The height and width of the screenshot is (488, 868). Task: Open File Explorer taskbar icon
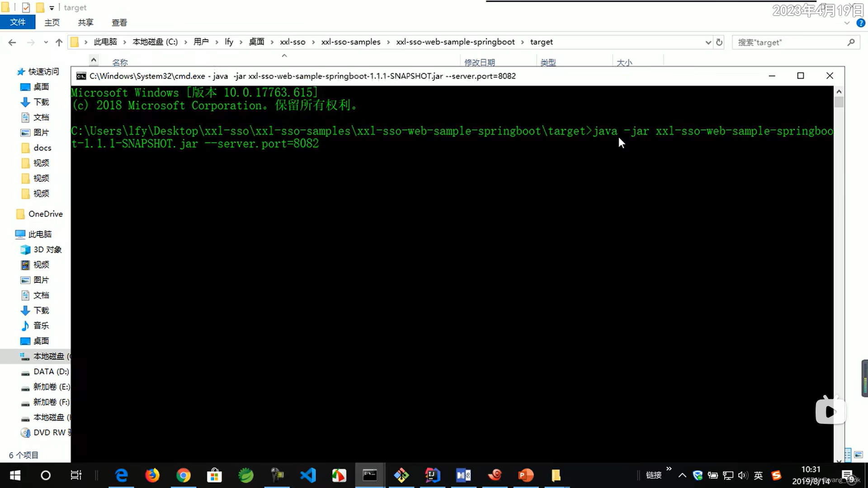coord(556,475)
